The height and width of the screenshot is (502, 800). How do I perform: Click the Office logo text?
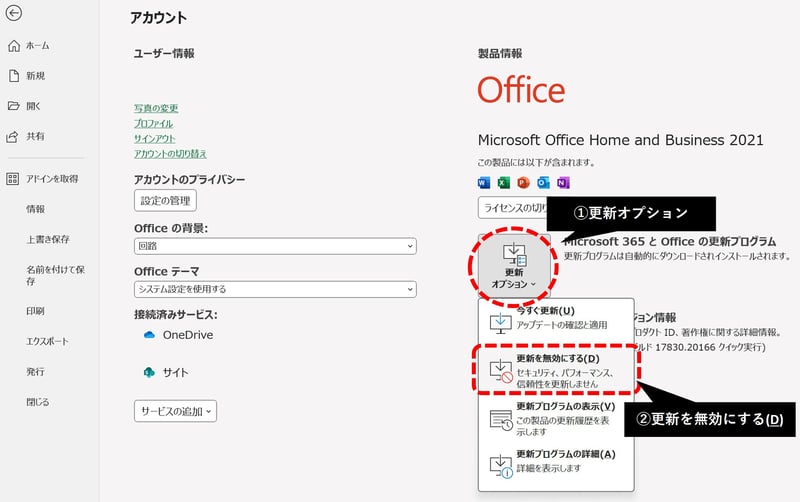tap(521, 90)
